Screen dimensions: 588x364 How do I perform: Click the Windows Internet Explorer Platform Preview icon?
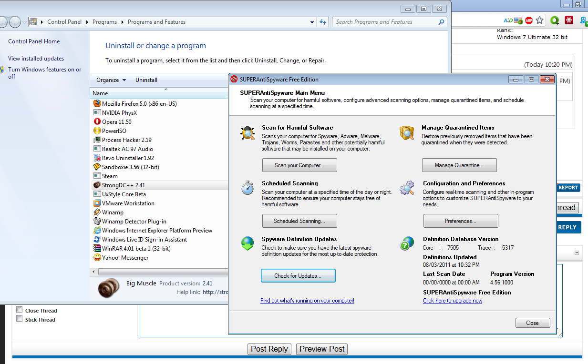[97, 230]
